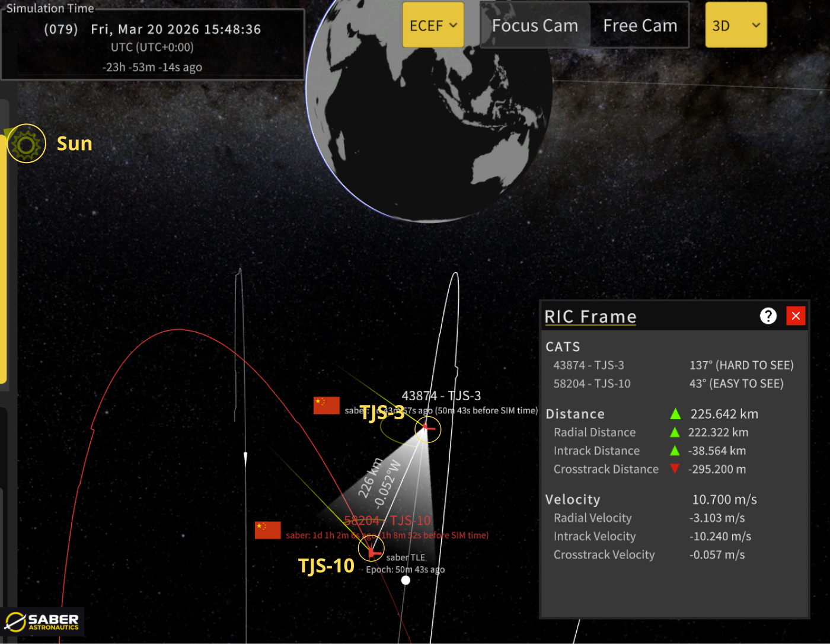
Task: Select the 58204 - TJS-10 row in CATS
Action: coord(592,384)
